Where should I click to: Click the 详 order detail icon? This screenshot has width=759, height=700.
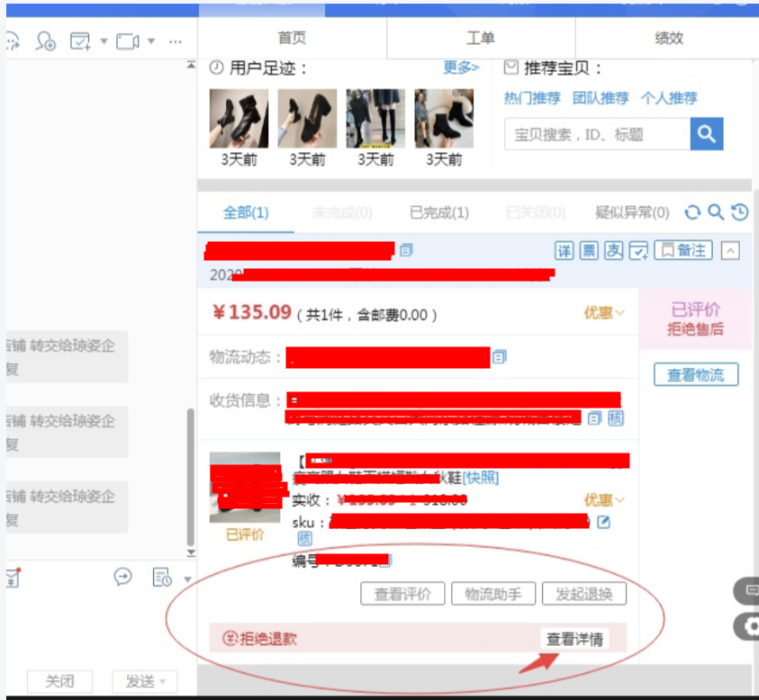click(x=564, y=251)
